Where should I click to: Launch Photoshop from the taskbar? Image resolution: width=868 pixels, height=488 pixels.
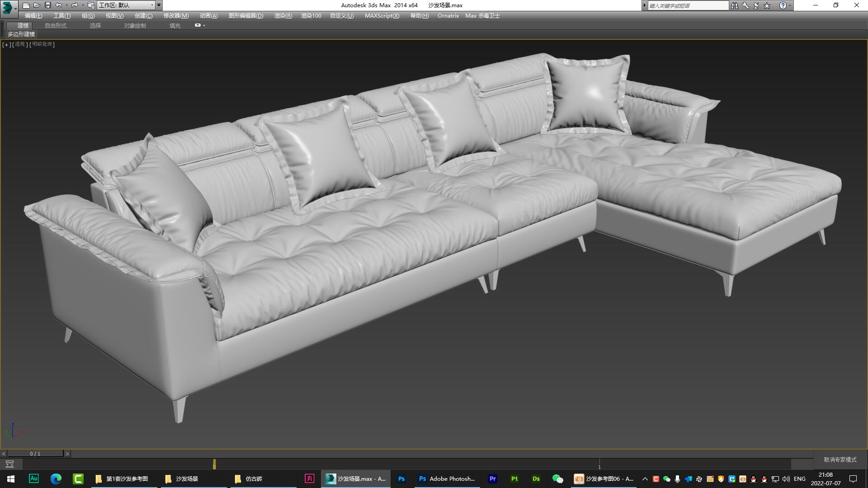401,479
